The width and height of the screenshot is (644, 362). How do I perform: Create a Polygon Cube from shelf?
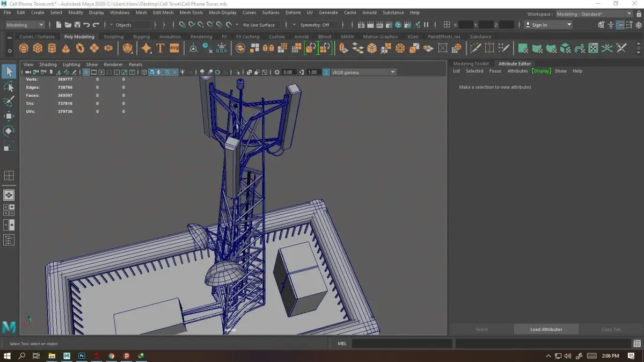(38, 48)
